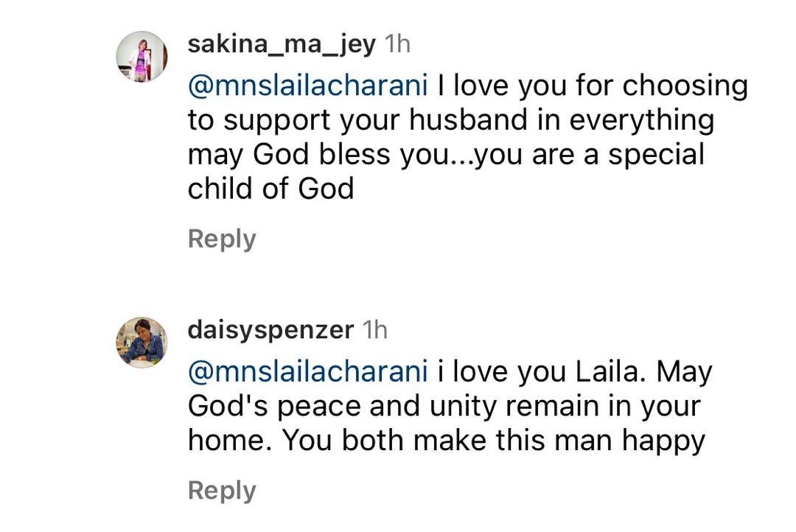Reply to sakina_ma_jey's comment
Screen dimensions: 796x532
pyautogui.click(x=222, y=239)
